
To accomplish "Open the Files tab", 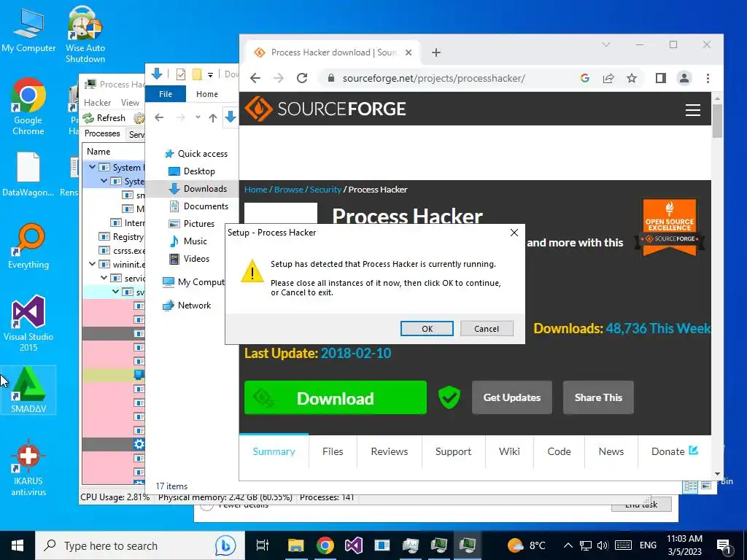I will (x=333, y=451).
